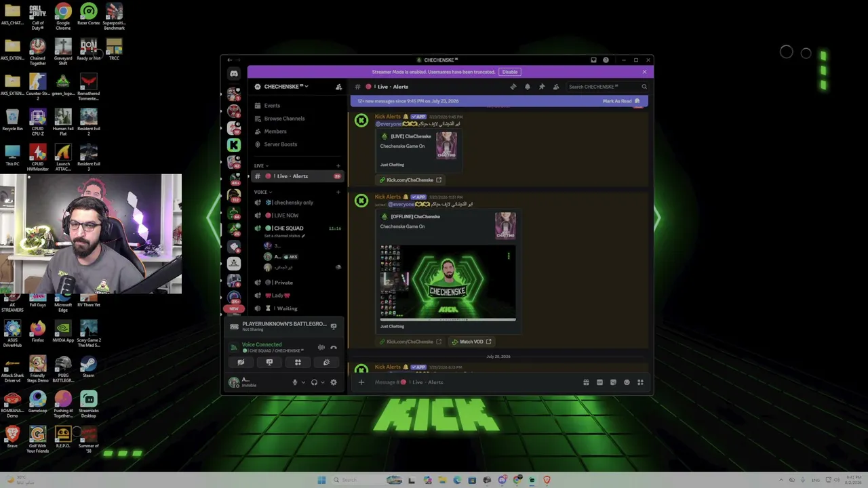Open Discord direct messages home icon
Image resolution: width=868 pixels, height=488 pixels.
tap(234, 74)
